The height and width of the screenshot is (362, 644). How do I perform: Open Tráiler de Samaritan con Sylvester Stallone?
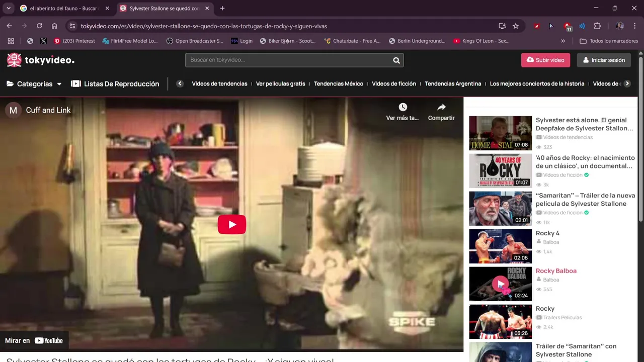(x=576, y=350)
